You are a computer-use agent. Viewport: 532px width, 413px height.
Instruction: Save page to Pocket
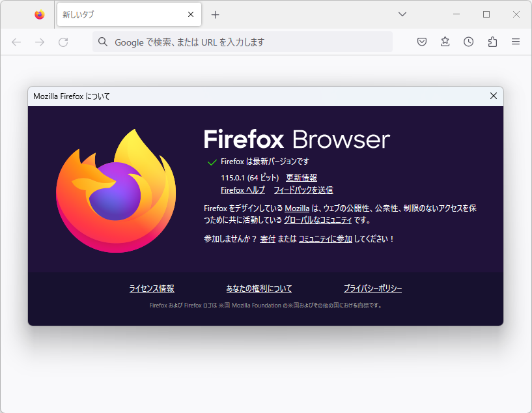point(421,42)
